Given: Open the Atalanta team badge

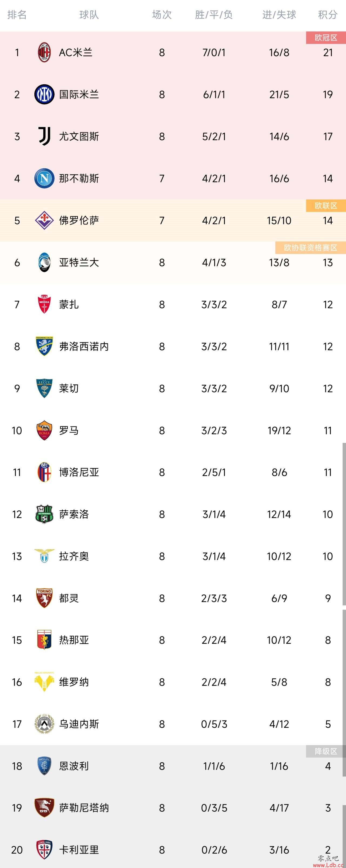Looking at the screenshot, I should click(44, 262).
